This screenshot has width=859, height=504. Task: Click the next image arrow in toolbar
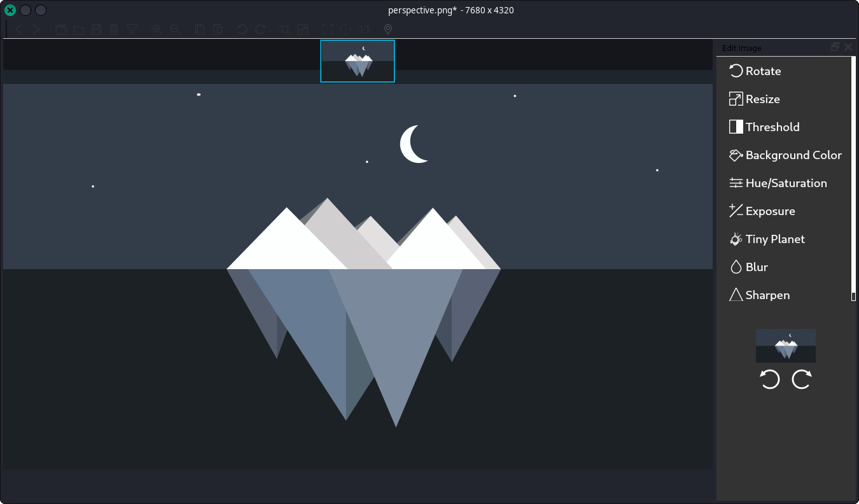coord(36,29)
